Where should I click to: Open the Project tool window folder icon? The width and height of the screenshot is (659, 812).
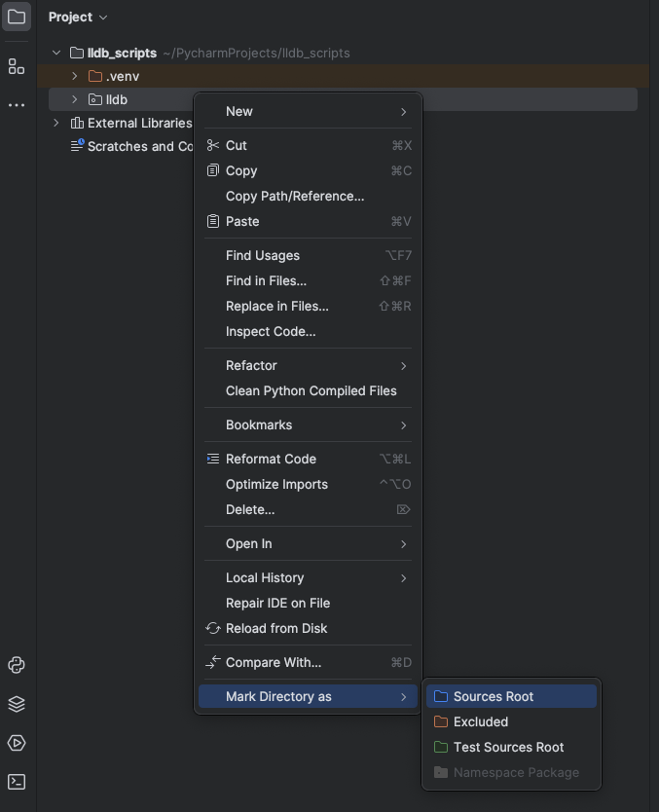[17, 17]
